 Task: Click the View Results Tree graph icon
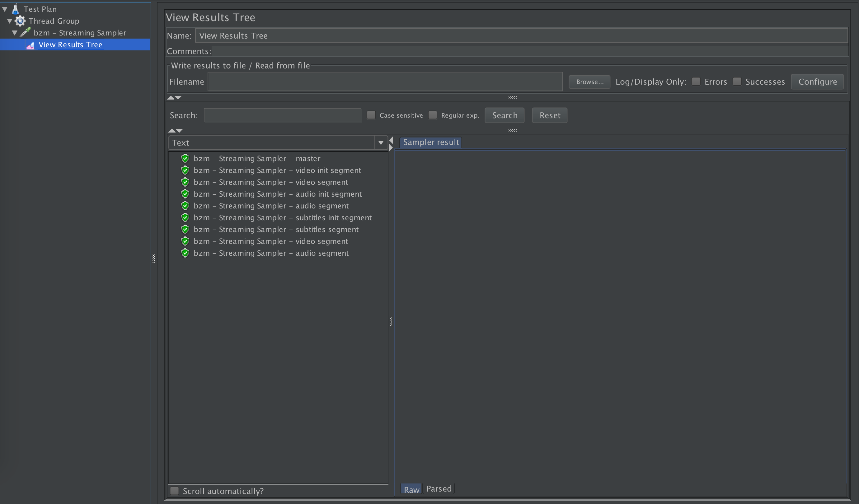(30, 45)
